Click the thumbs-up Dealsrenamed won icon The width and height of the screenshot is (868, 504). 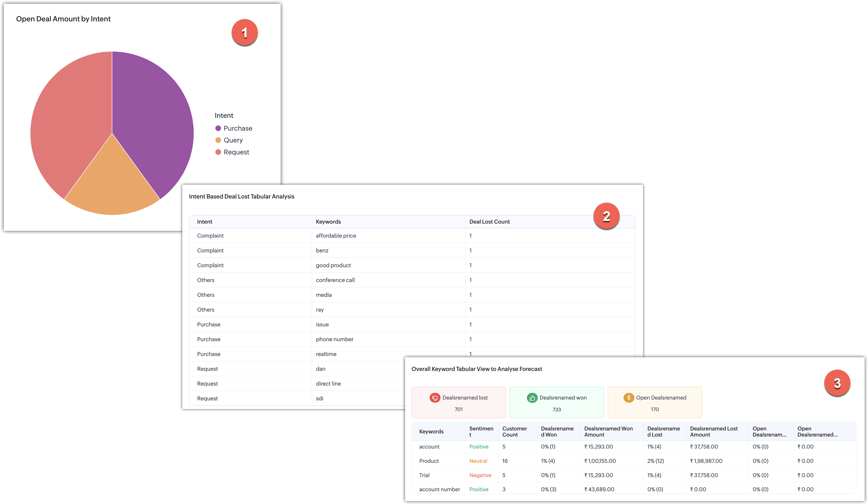(x=532, y=398)
